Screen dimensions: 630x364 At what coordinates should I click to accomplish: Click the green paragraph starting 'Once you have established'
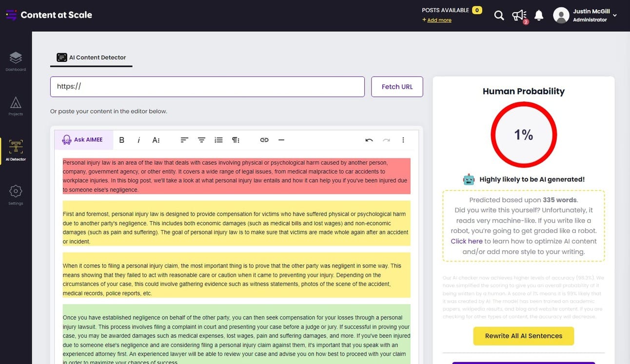point(236,334)
